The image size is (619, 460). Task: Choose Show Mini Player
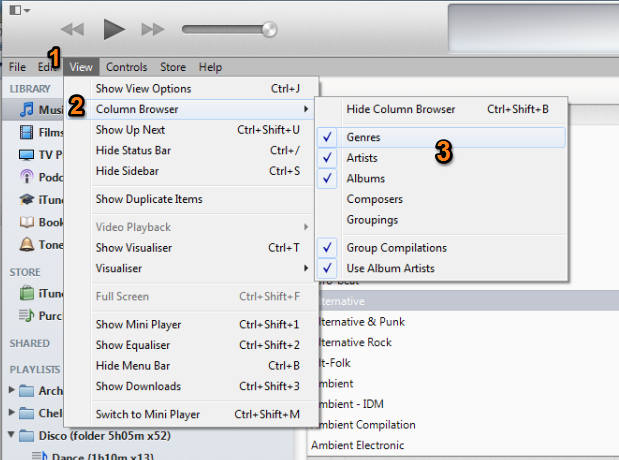click(x=191, y=325)
